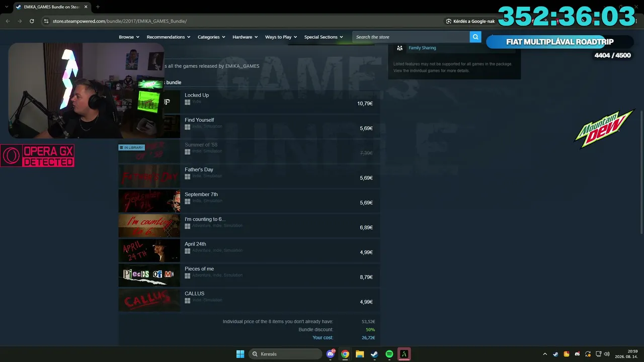Open the volume control in system tray
Image resolution: width=644 pixels, height=362 pixels.
[x=607, y=354]
